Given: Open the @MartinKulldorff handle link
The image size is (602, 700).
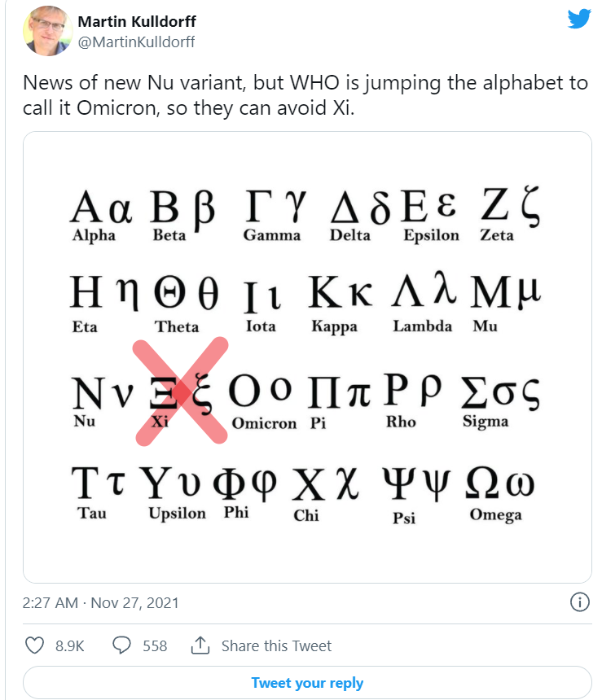Looking at the screenshot, I should point(136,41).
